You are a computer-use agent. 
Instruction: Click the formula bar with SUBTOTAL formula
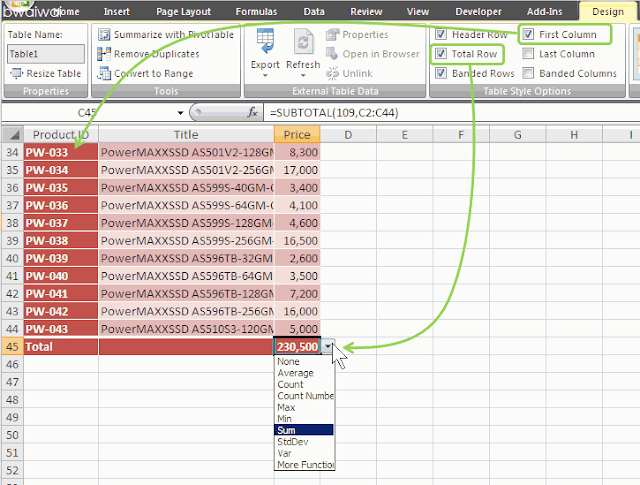coord(451,113)
